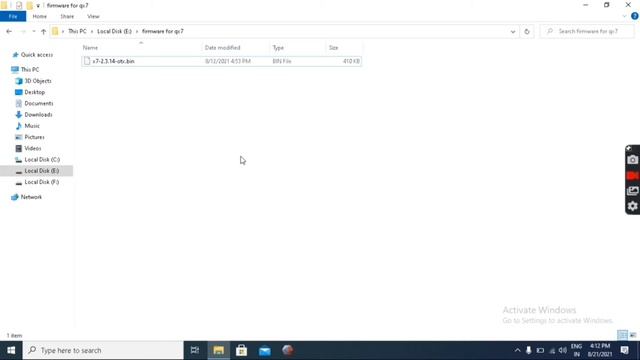640x360 pixels.
Task: Select Quick access in navigation pane
Action: coord(36,55)
